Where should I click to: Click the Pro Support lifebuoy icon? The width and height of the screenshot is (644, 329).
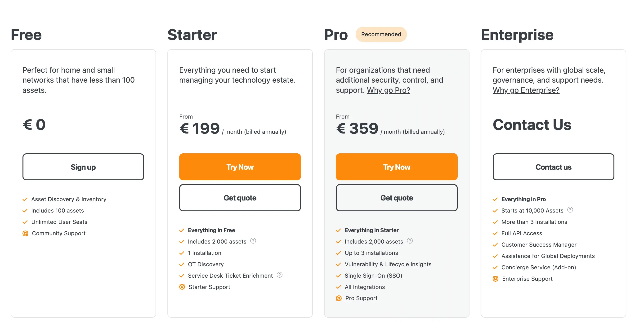pyautogui.click(x=339, y=298)
